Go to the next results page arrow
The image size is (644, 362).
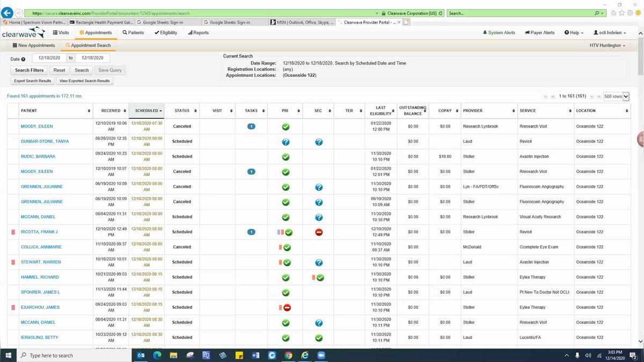(592, 97)
